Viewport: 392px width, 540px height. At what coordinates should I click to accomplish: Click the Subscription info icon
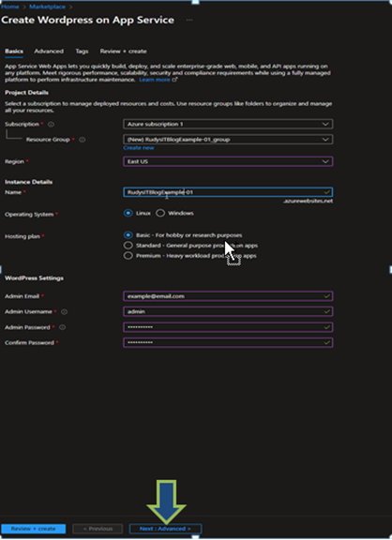tap(51, 125)
